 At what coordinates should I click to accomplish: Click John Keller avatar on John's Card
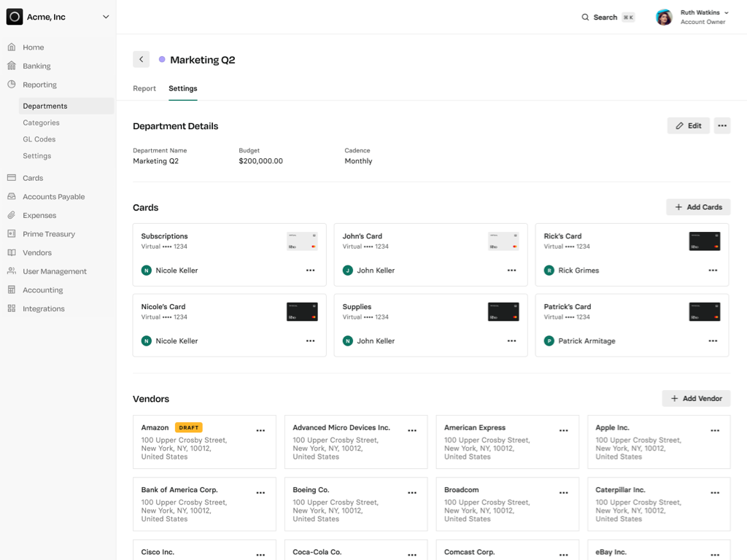pyautogui.click(x=348, y=271)
